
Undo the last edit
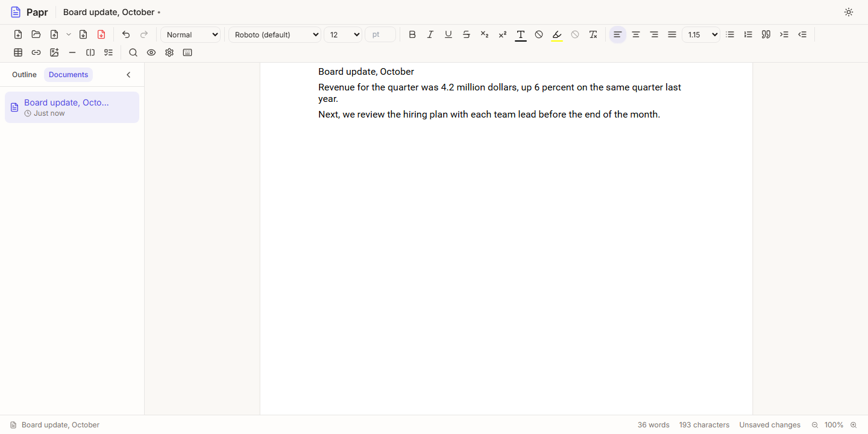click(126, 34)
